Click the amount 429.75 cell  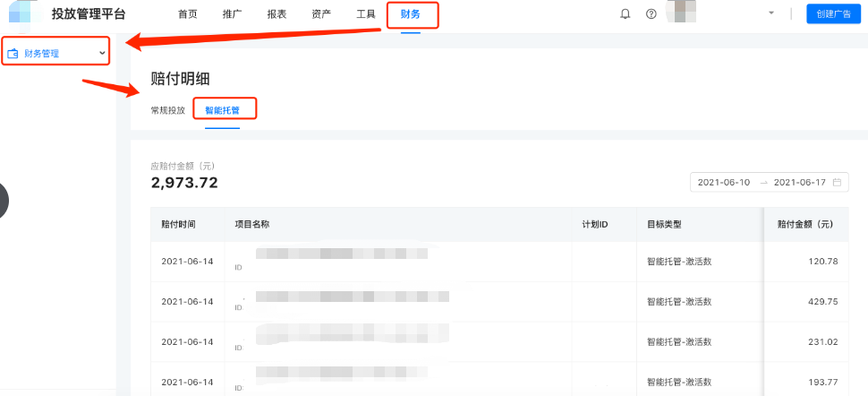pyautogui.click(x=822, y=302)
